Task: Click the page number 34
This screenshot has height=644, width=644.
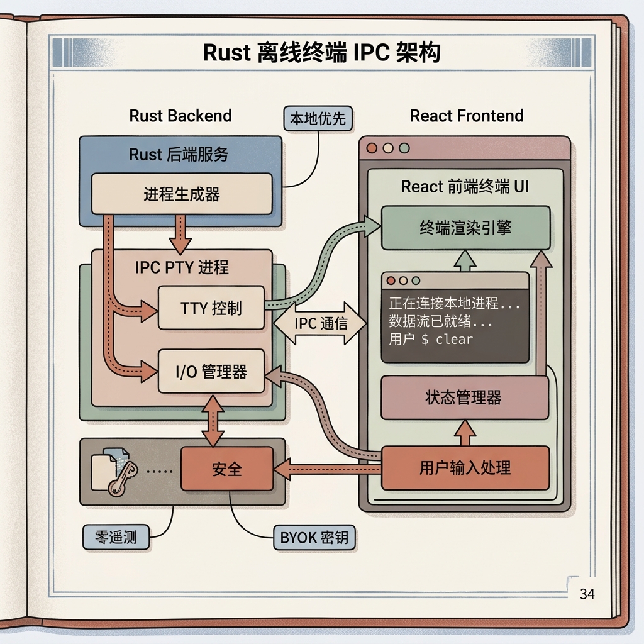Action: [587, 594]
